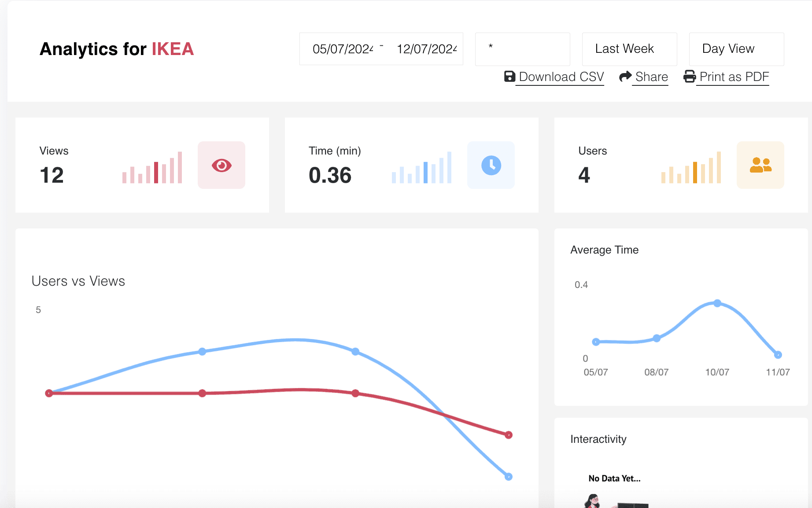Select the 11/07 point in Average Time
Image resolution: width=812 pixels, height=508 pixels.
pyautogui.click(x=778, y=355)
